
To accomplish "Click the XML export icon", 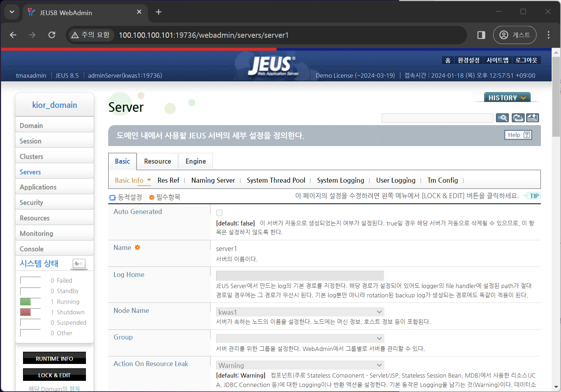I will (x=533, y=118).
